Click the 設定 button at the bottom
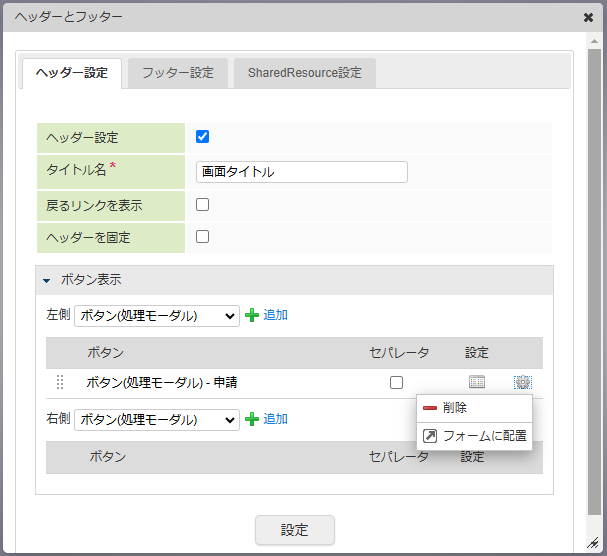This screenshot has height=556, width=607. (x=294, y=530)
